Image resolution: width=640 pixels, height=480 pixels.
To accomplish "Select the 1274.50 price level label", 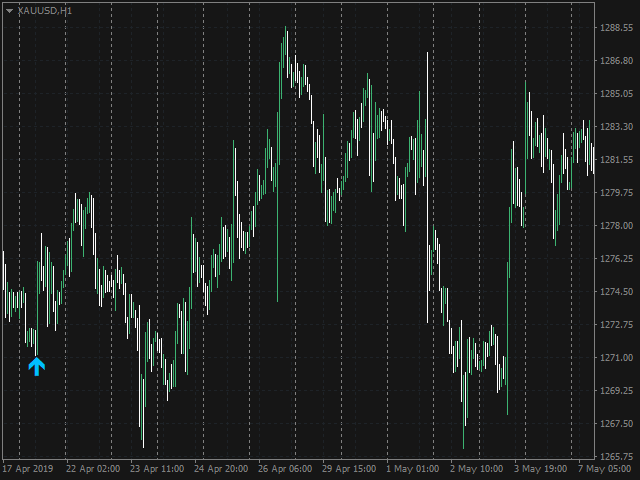I will coord(617,292).
